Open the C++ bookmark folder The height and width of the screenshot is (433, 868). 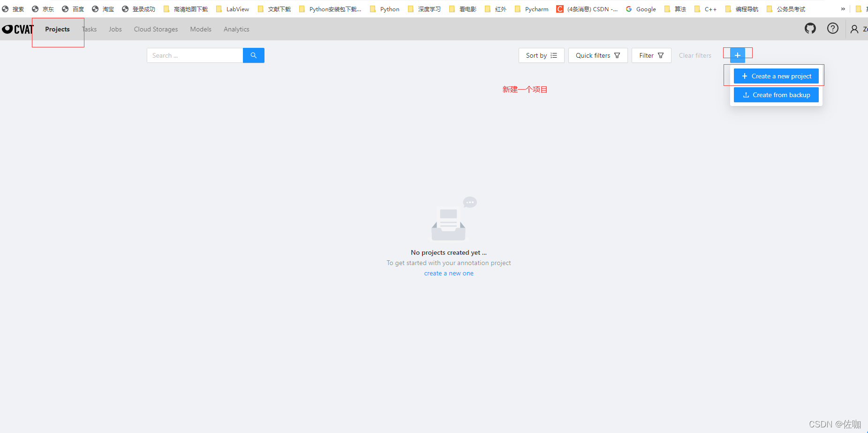tap(706, 9)
